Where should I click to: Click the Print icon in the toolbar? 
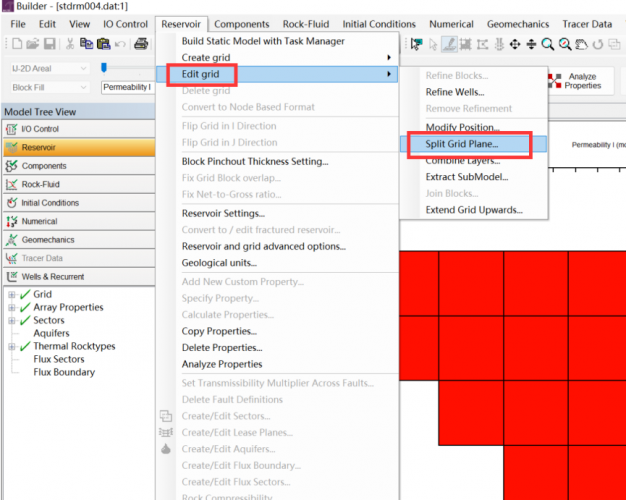(x=141, y=44)
